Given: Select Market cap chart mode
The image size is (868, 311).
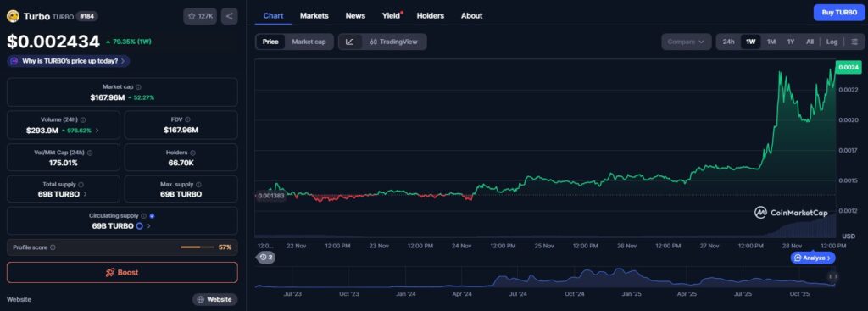Looking at the screenshot, I should pos(309,42).
